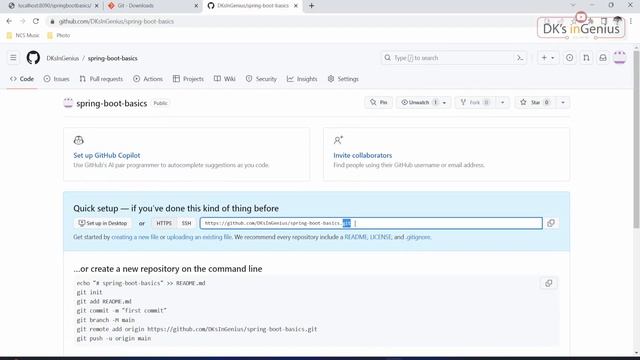
Task: Click the LICENSE link
Action: click(380, 237)
